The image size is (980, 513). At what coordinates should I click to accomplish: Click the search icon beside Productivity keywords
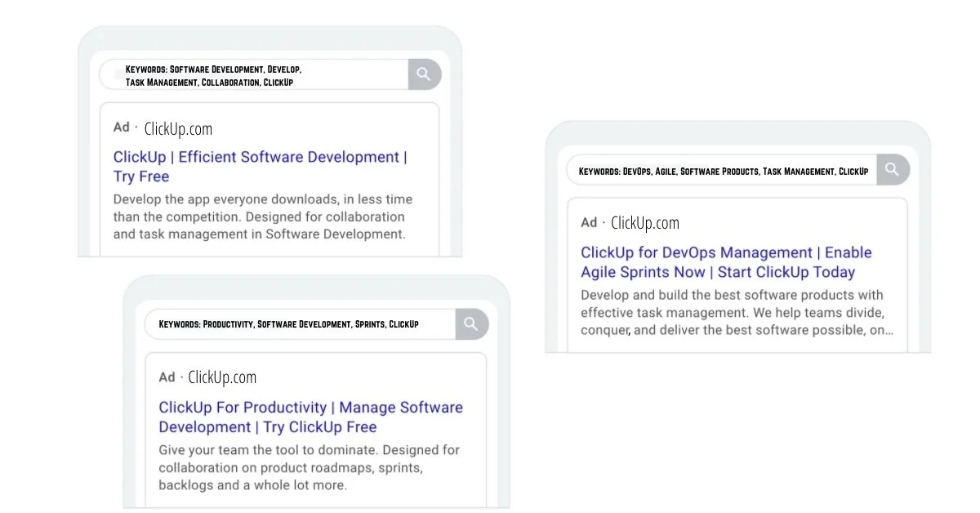(471, 323)
